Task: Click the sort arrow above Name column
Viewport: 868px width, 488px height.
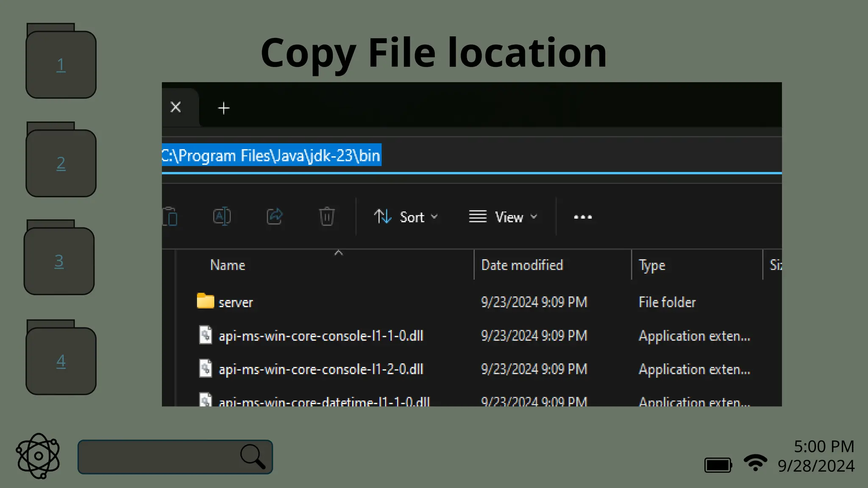Action: coord(338,252)
